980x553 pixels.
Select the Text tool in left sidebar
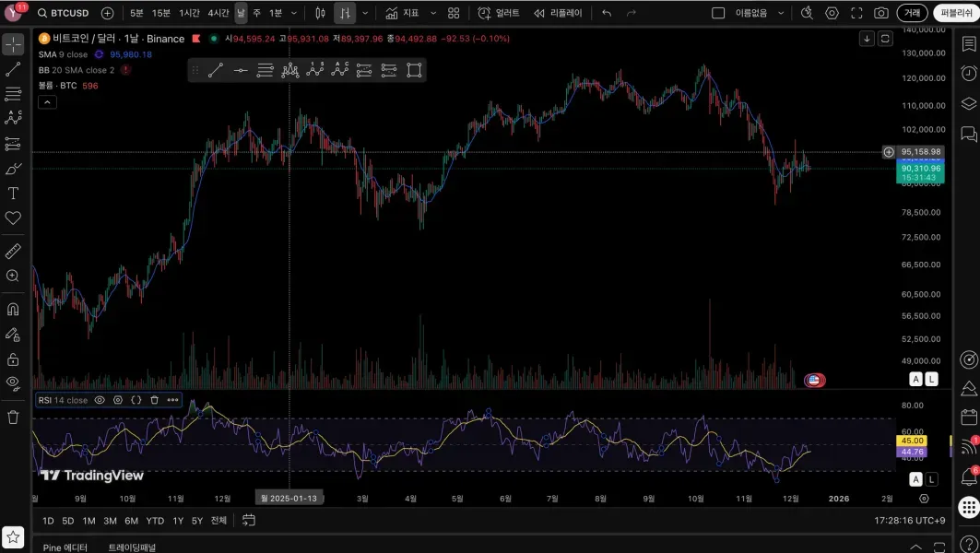[13, 194]
